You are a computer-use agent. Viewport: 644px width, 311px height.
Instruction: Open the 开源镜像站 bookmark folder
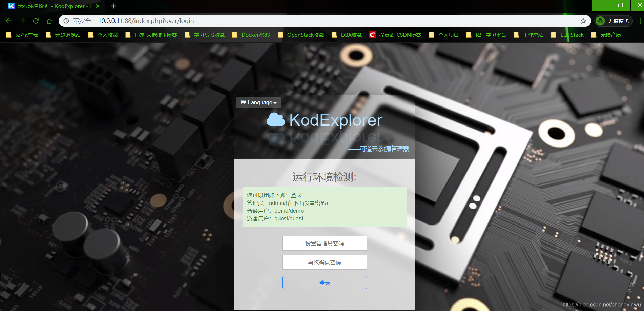pyautogui.click(x=63, y=35)
